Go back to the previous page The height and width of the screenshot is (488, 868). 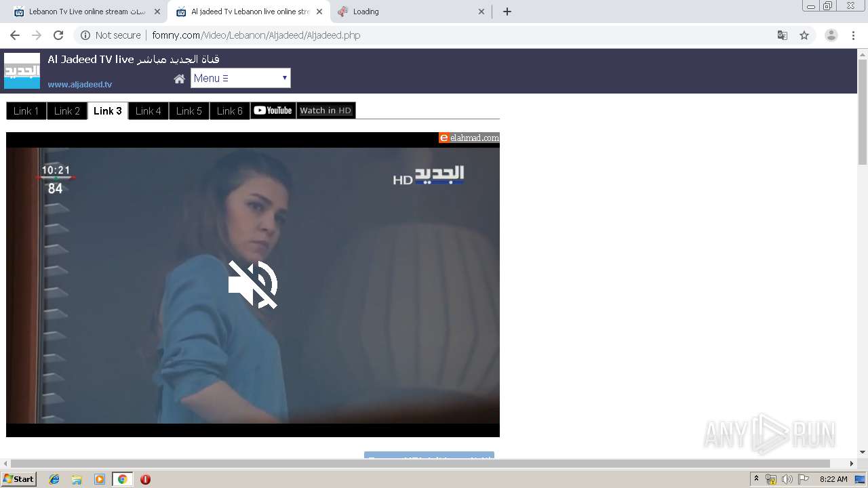[x=15, y=35]
